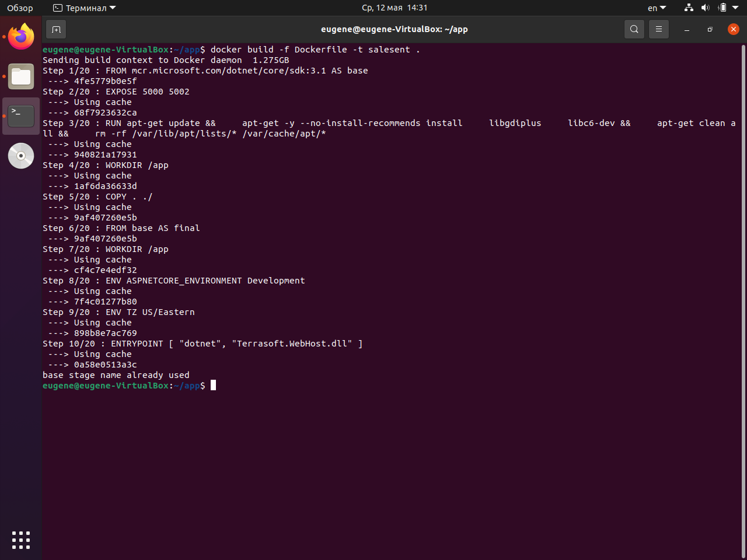Click the terminal vertical scrollbar
The image size is (747, 560).
743,301
